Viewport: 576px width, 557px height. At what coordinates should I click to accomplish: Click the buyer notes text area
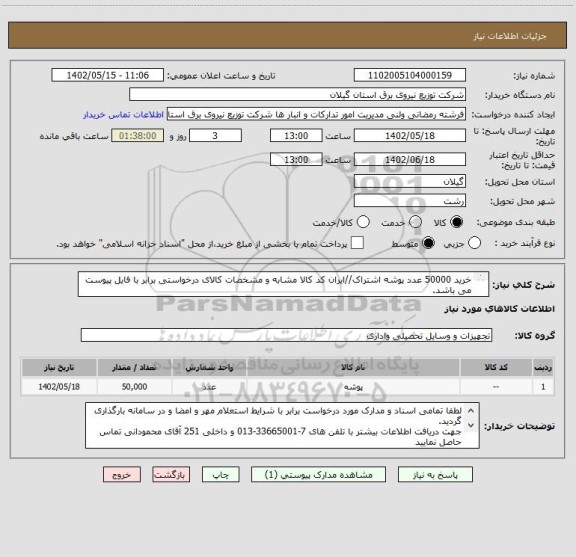282,425
